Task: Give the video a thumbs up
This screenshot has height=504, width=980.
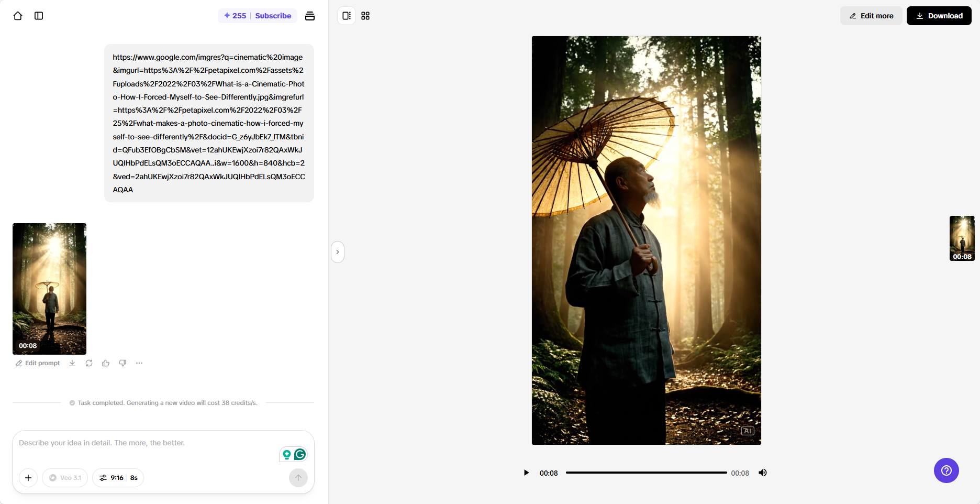Action: click(x=106, y=363)
